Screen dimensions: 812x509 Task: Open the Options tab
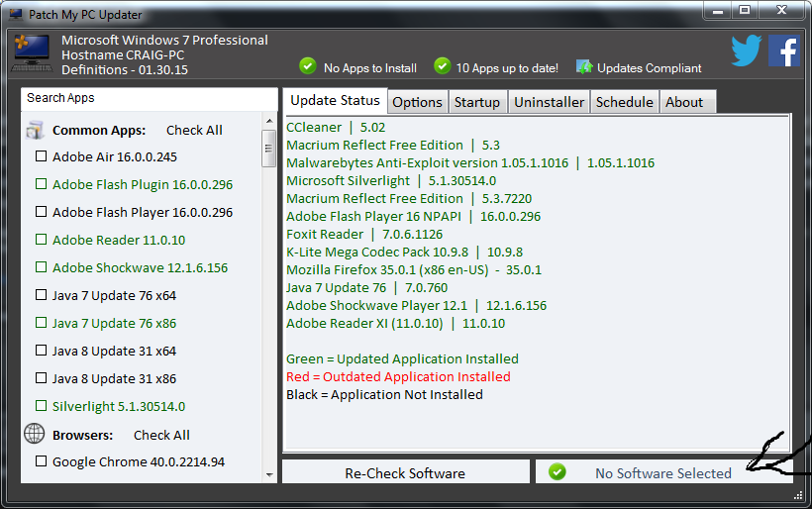coord(418,102)
